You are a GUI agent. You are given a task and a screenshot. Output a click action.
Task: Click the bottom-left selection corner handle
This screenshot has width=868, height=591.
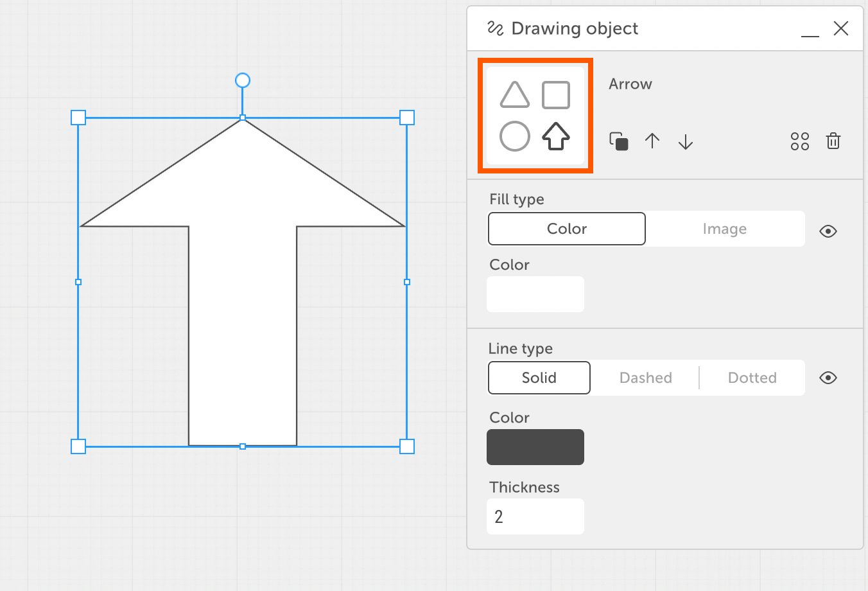click(x=78, y=446)
